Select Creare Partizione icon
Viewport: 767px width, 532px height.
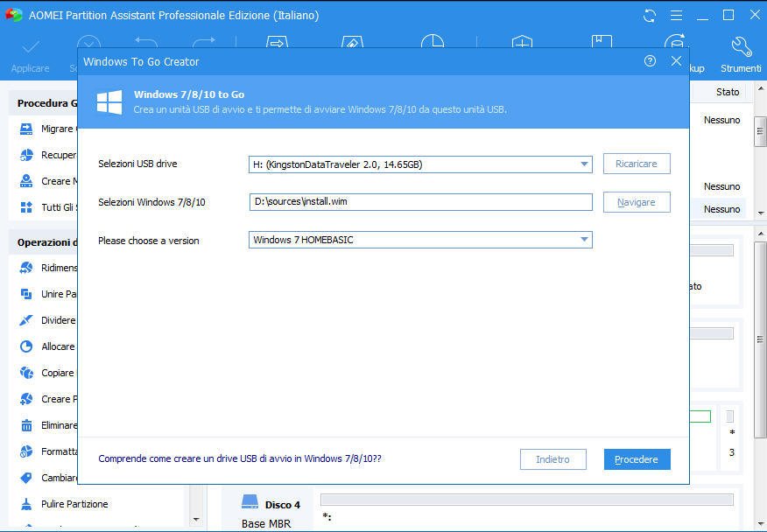coord(26,399)
